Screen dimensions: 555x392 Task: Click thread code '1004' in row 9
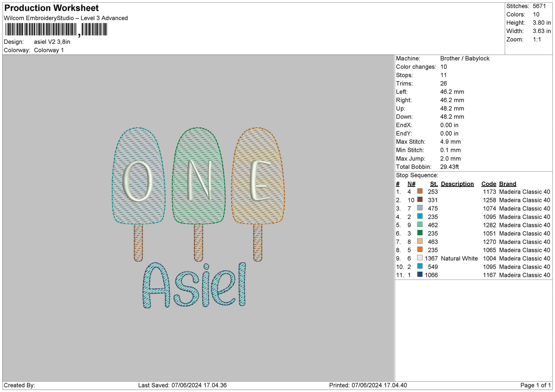point(489,258)
